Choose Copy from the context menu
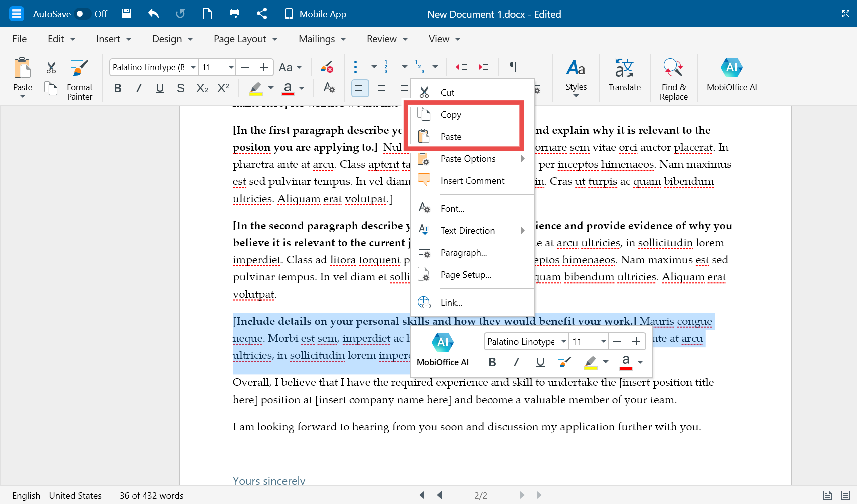Screen dimensions: 857x504 [x=451, y=115]
